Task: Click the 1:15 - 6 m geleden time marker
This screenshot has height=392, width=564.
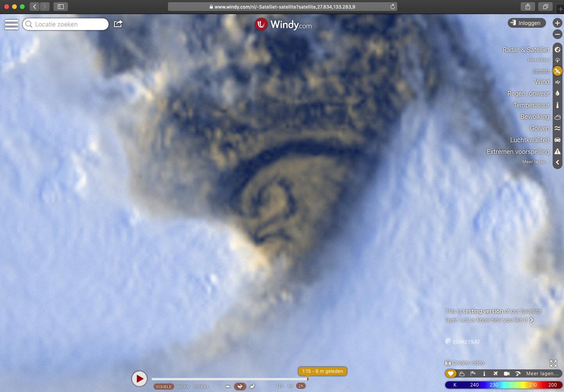Action: tap(322, 371)
